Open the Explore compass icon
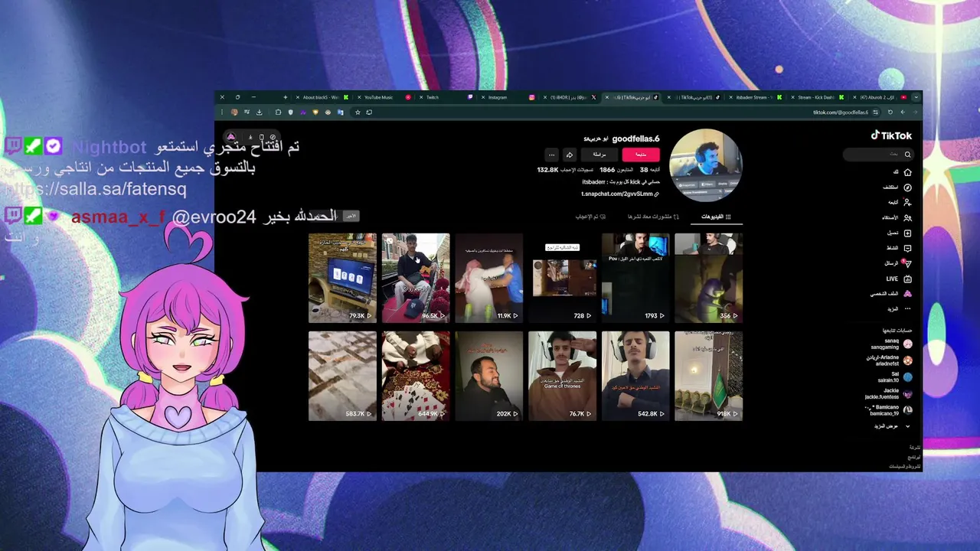980x551 pixels. pos(907,187)
